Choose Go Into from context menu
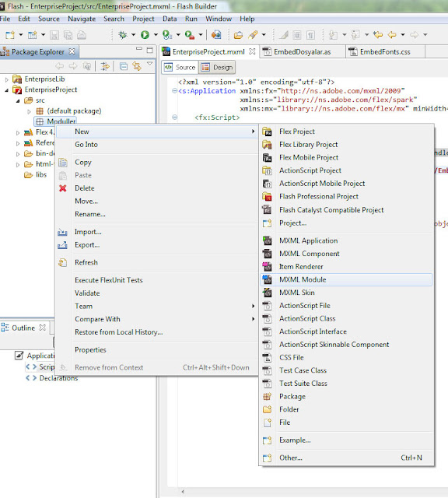This screenshot has width=448, height=498. [86, 145]
